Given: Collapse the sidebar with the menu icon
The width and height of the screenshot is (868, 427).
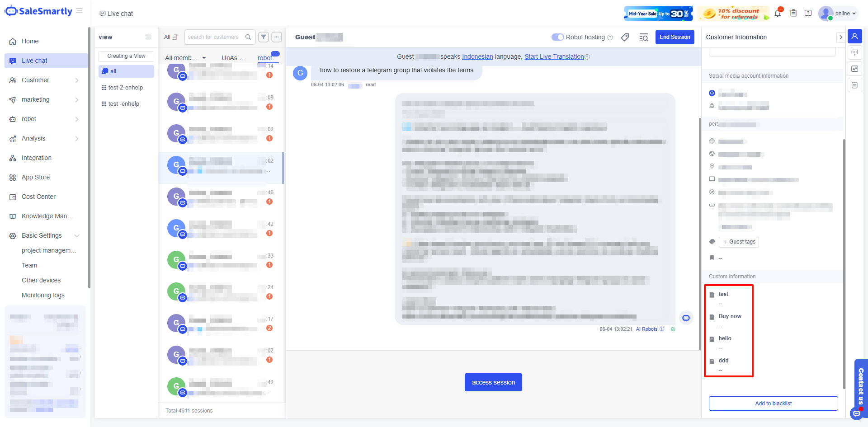Looking at the screenshot, I should [79, 10].
